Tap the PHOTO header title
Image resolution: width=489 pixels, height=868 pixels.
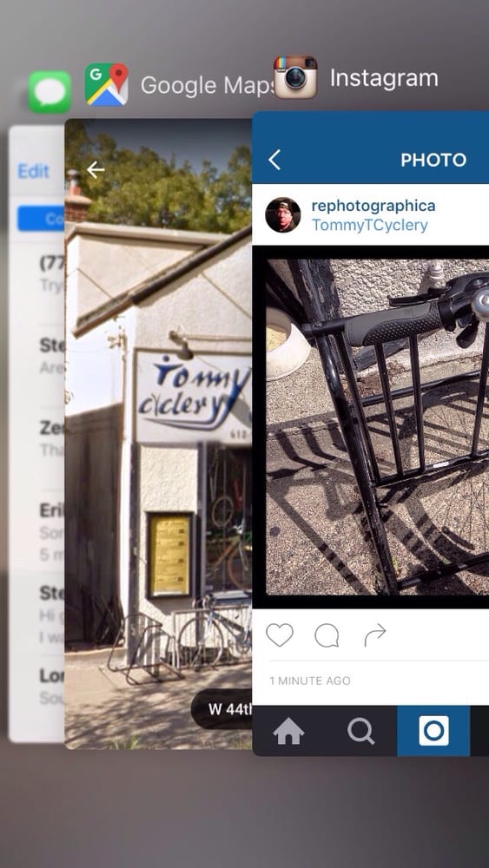coord(433,160)
